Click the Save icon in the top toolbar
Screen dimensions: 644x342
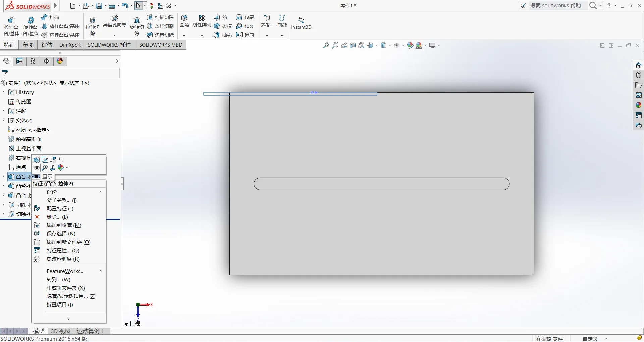click(x=99, y=6)
